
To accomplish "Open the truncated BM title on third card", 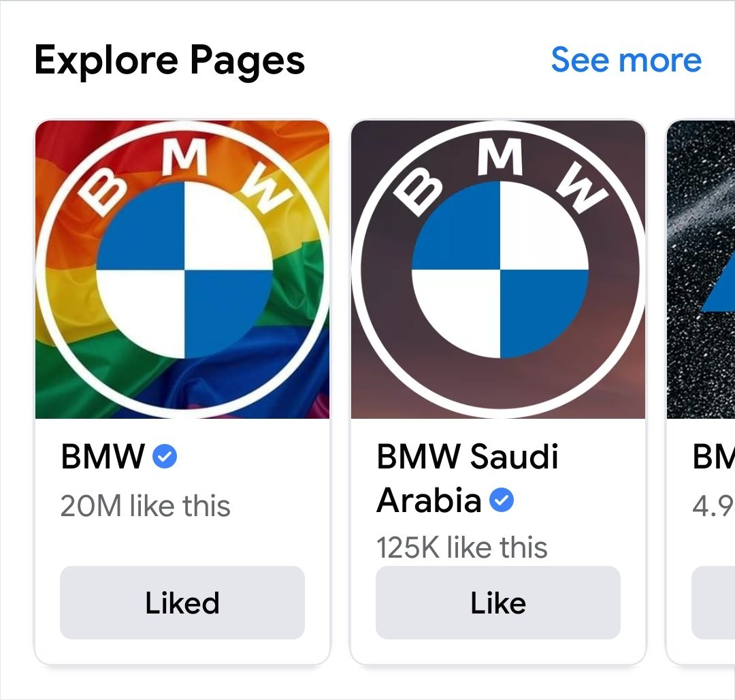I will coord(714,456).
